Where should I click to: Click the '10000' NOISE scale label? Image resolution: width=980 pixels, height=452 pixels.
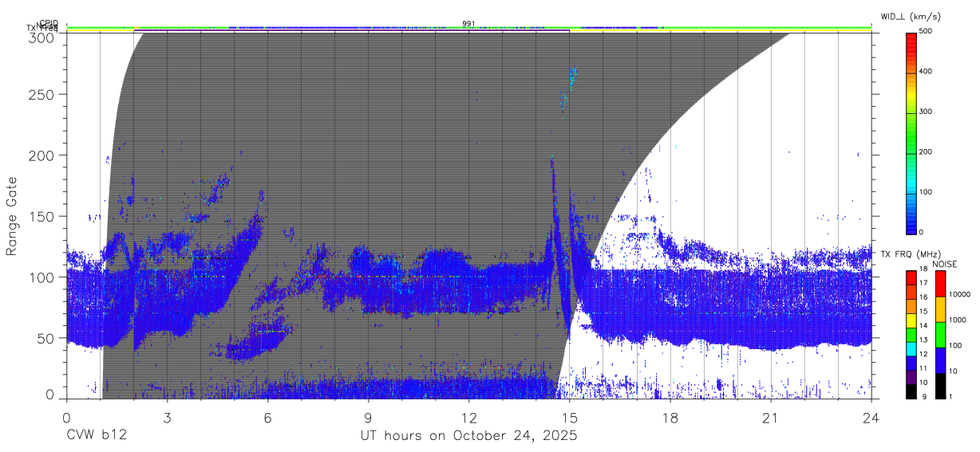click(959, 293)
